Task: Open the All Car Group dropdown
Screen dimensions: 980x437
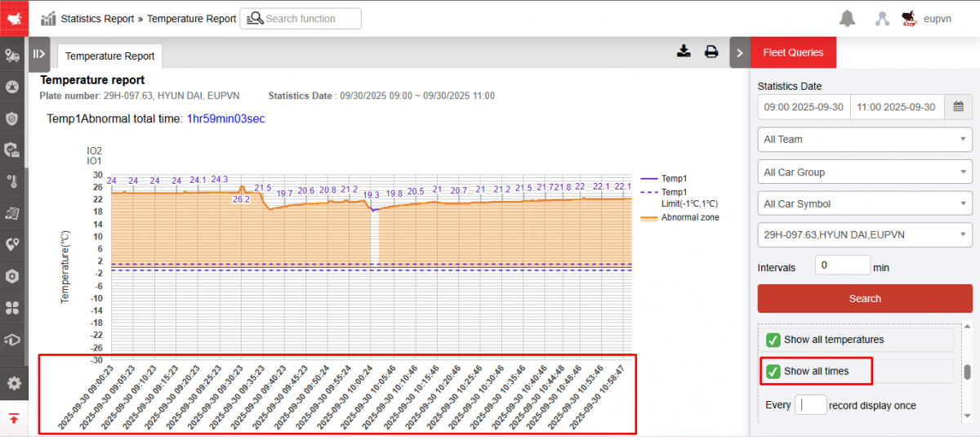Action: [x=865, y=172]
